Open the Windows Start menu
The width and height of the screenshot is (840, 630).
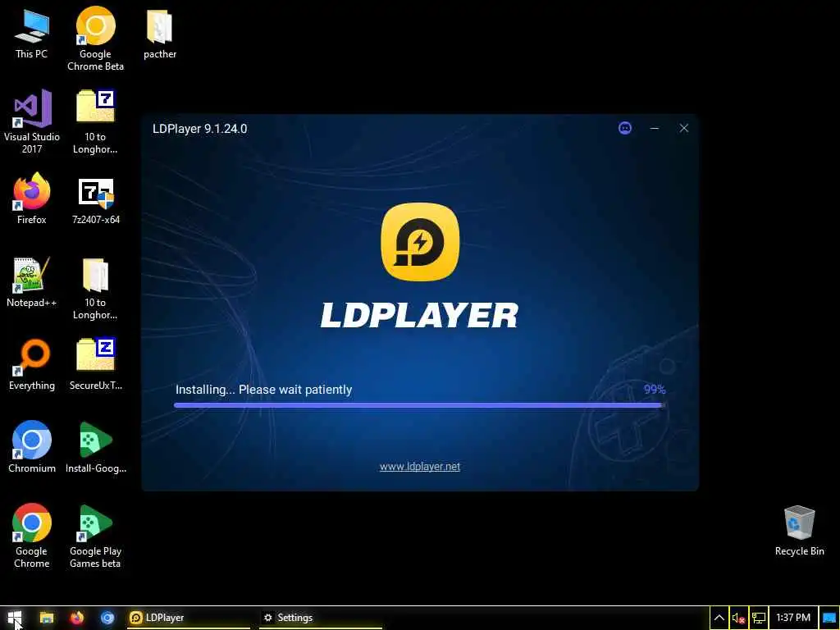(15, 618)
